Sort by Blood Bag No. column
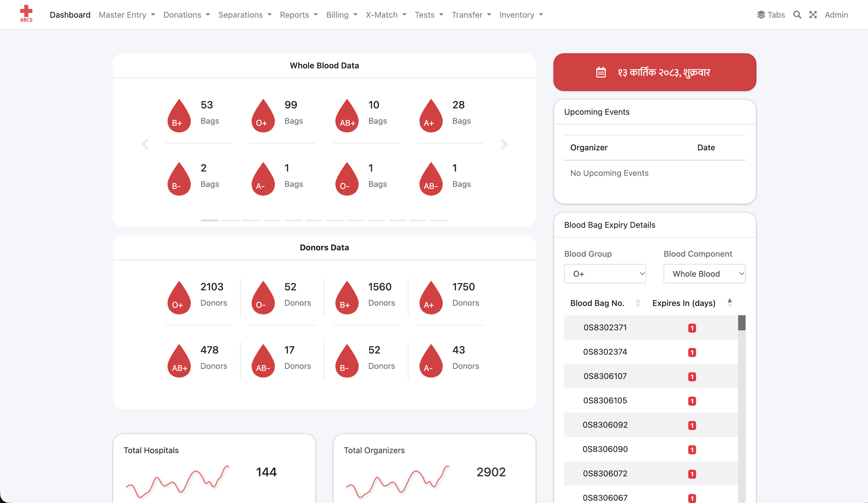868x503 pixels. (x=605, y=303)
